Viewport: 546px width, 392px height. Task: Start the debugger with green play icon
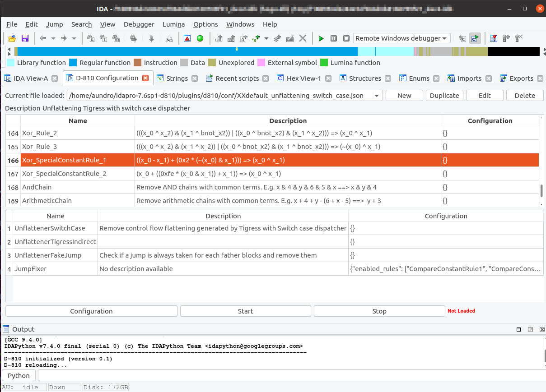pyautogui.click(x=321, y=38)
